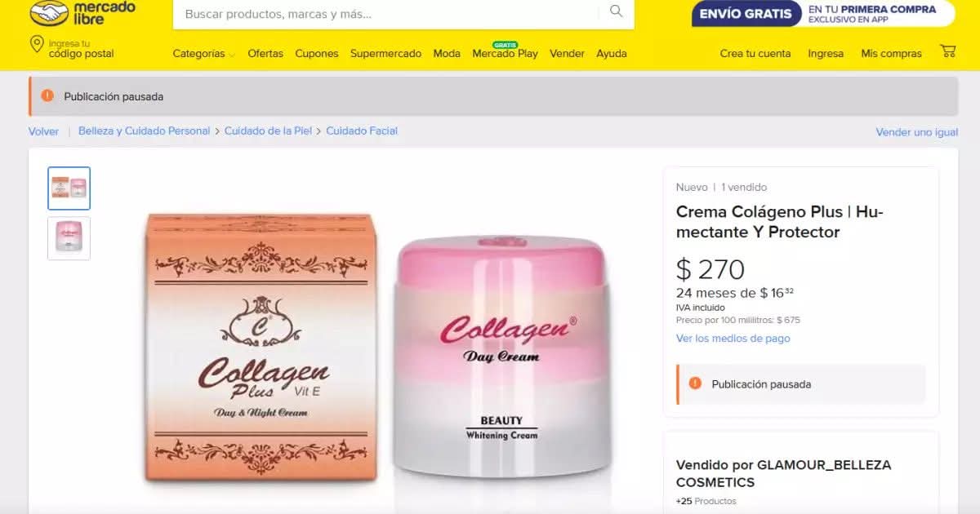This screenshot has width=980, height=514.
Task: Click the Volver link
Action: (x=43, y=131)
